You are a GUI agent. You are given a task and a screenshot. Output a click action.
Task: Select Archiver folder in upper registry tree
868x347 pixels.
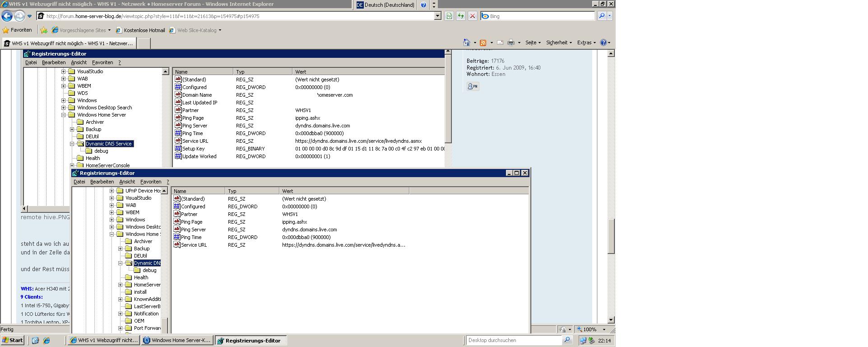90,122
